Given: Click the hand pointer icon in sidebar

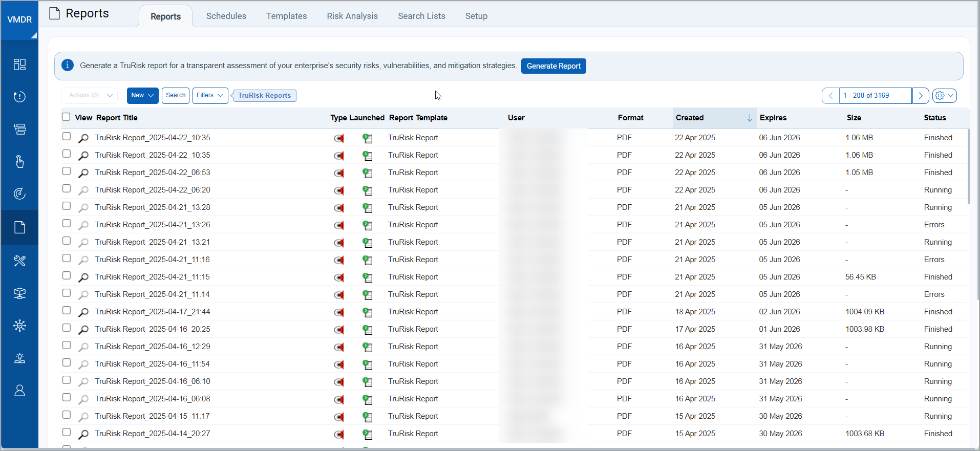Looking at the screenshot, I should tap(19, 162).
